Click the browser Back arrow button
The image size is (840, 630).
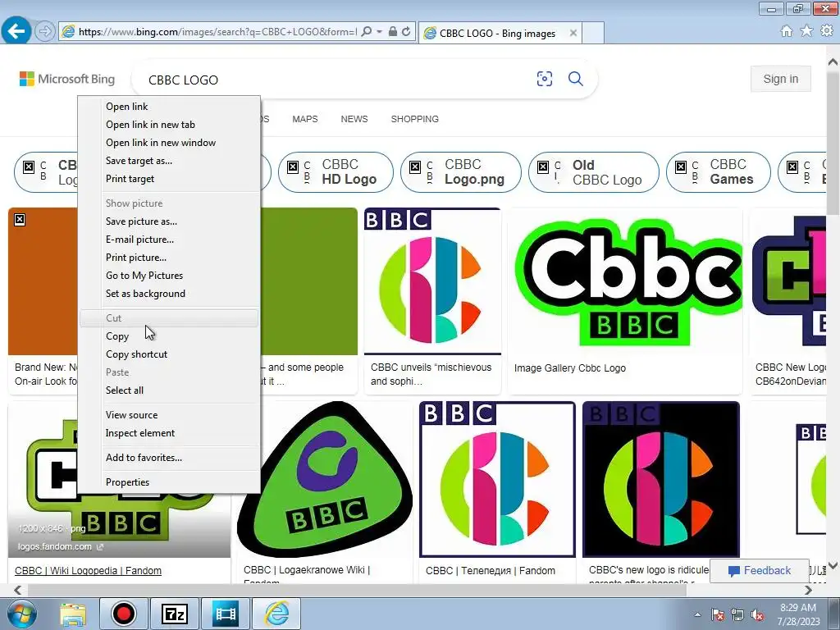[16, 31]
